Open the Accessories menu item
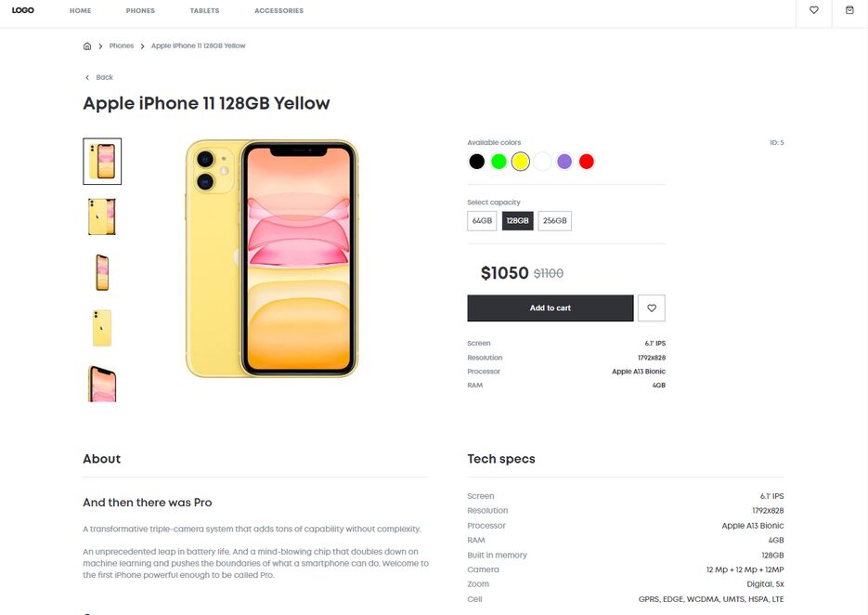 (x=279, y=10)
